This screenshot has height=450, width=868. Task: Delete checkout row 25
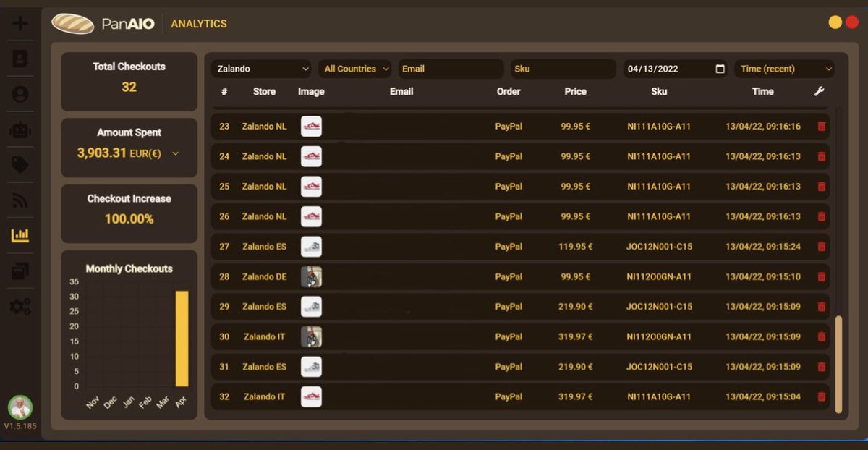tap(821, 187)
